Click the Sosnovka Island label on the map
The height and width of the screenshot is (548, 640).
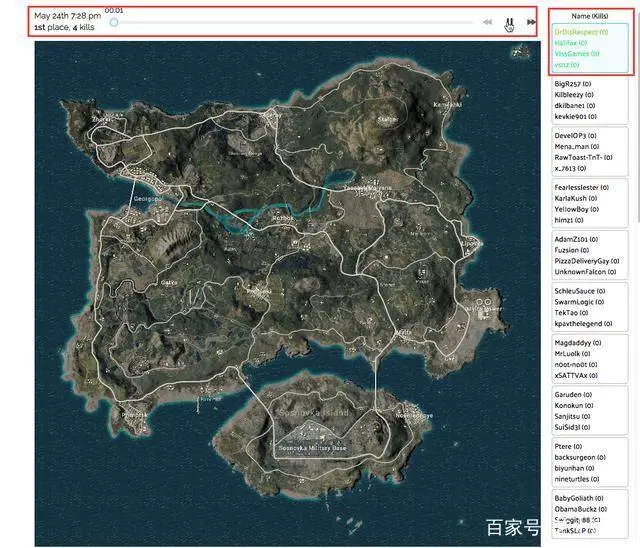click(x=314, y=413)
